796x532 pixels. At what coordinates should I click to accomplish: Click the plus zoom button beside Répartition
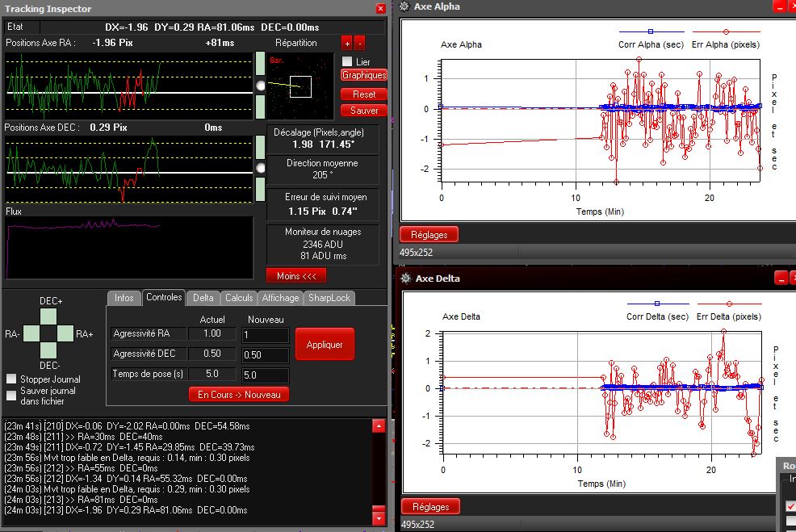coord(346,44)
